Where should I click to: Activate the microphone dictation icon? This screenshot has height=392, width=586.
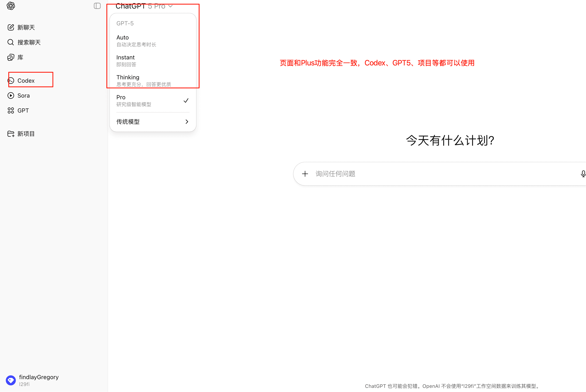point(583,174)
